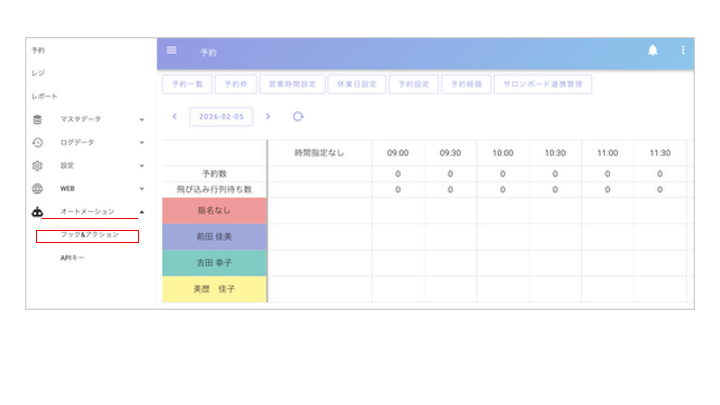
Task: Advance to next day with right chevron
Action: [x=268, y=116]
